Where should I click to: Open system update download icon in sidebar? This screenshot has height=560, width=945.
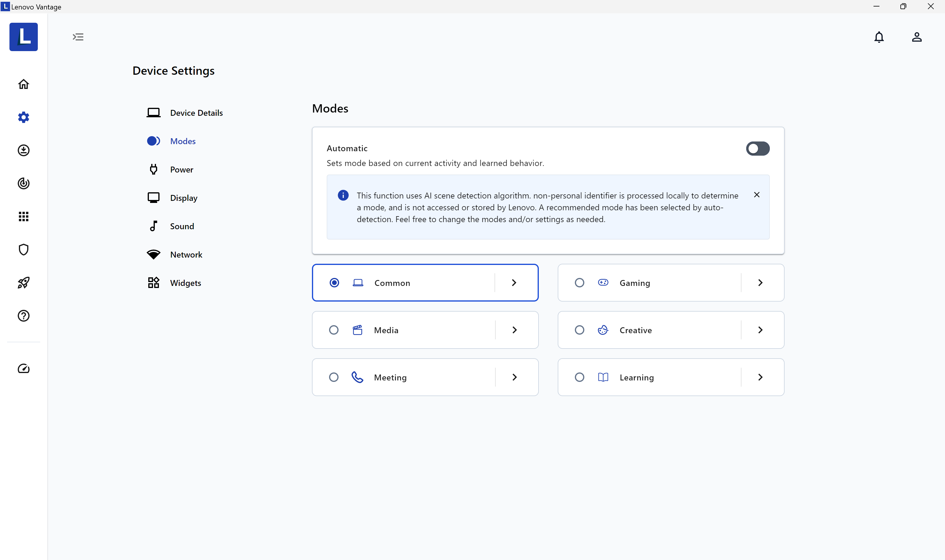[x=23, y=150]
